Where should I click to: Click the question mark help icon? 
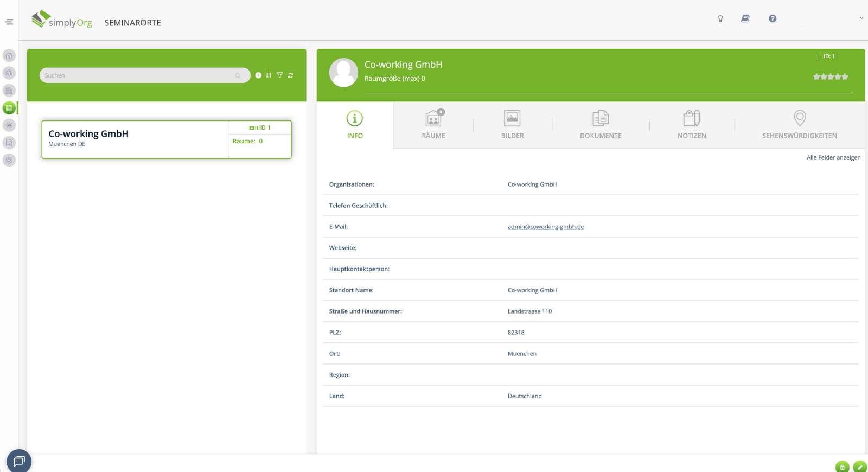coord(773,19)
